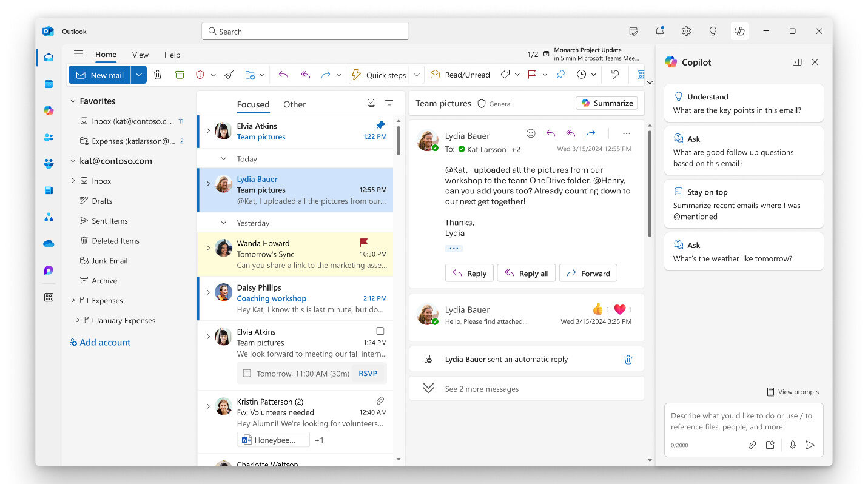Open the View ribbon tab

[140, 55]
